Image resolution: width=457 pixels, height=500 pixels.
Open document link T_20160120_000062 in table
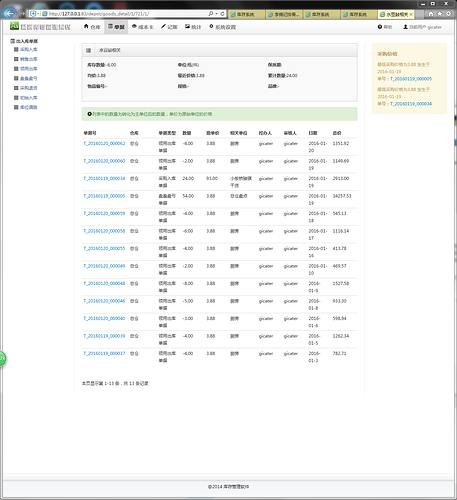pos(104,143)
